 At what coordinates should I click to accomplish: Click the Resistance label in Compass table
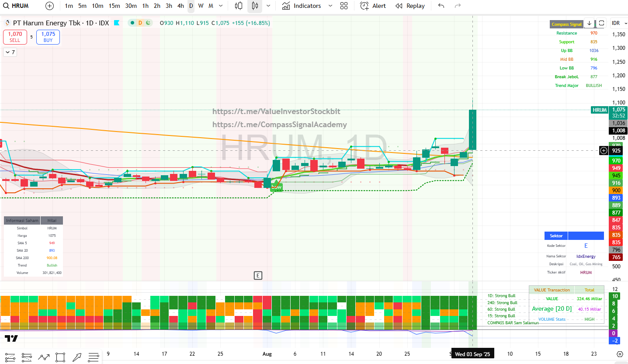point(566,33)
